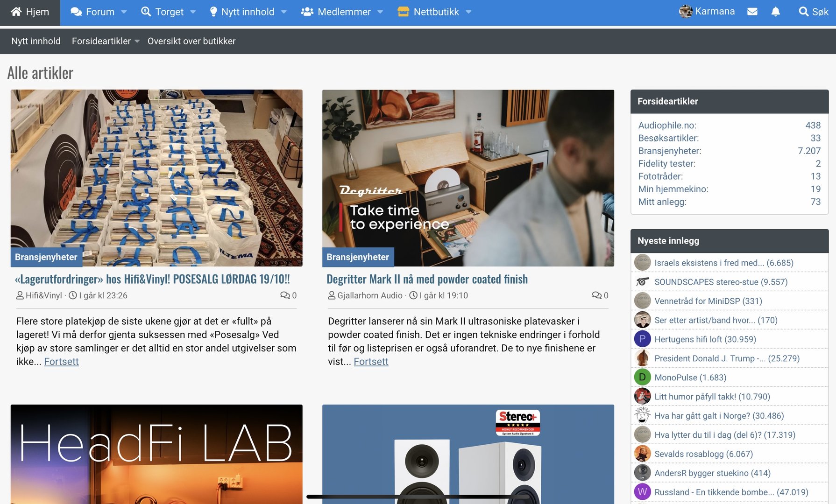Open Fototråder category link

(660, 176)
